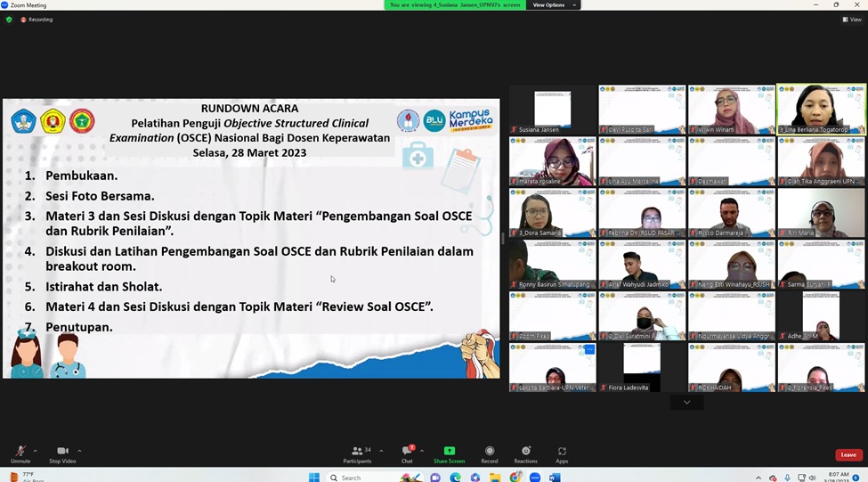Select Lina Berliana Togatorop's video tile
The width and height of the screenshot is (868, 482).
point(821,109)
